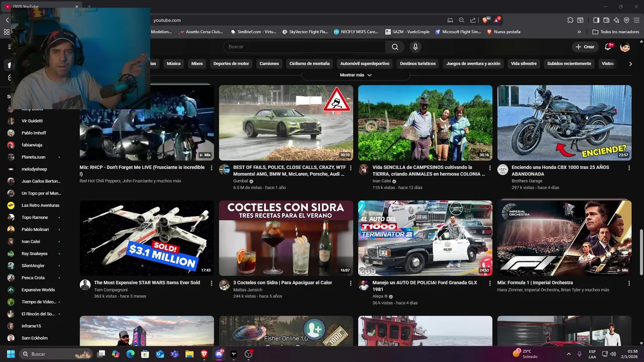Screen dimensions: 644x362
Task: Open more options for 3 Cocteles con Sidra video
Action: (350, 283)
